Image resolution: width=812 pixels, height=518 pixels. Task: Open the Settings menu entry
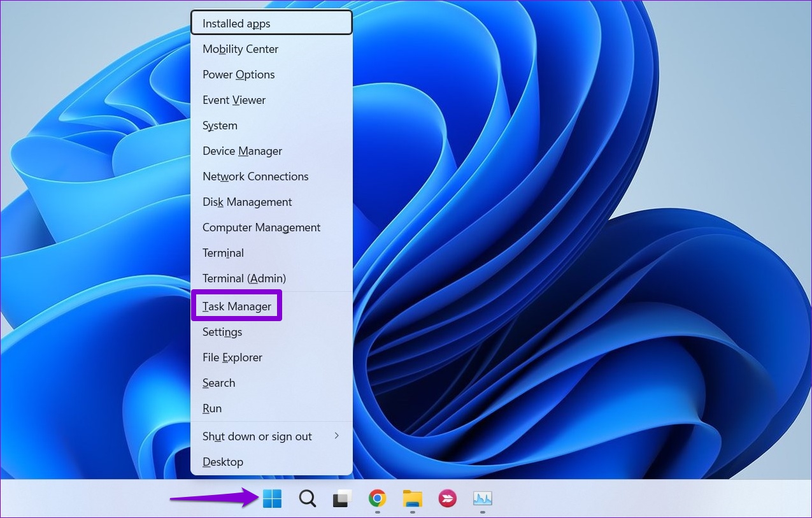[222, 332]
